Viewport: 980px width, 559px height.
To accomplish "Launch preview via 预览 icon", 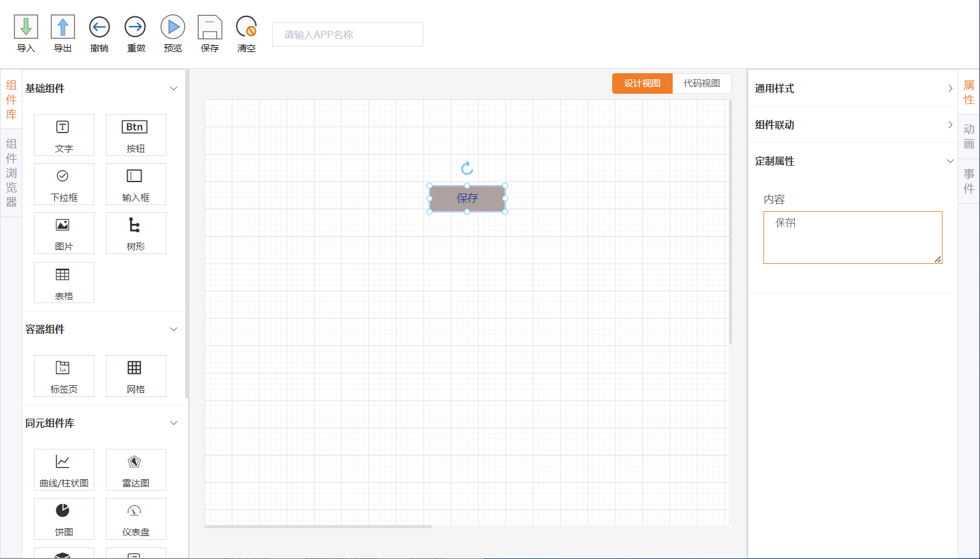I will click(172, 27).
